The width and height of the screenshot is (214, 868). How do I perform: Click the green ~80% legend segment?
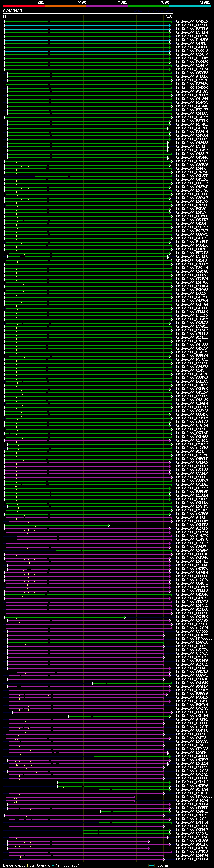(148, 6)
